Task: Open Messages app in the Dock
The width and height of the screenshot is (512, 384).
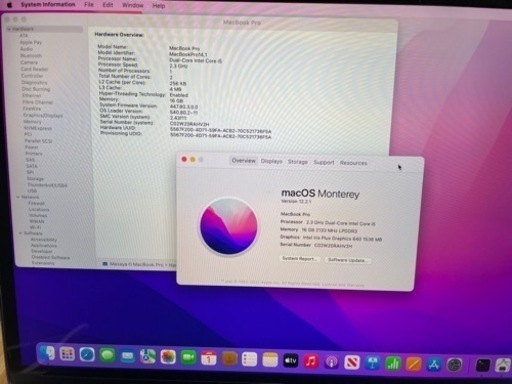Action: coord(107,356)
